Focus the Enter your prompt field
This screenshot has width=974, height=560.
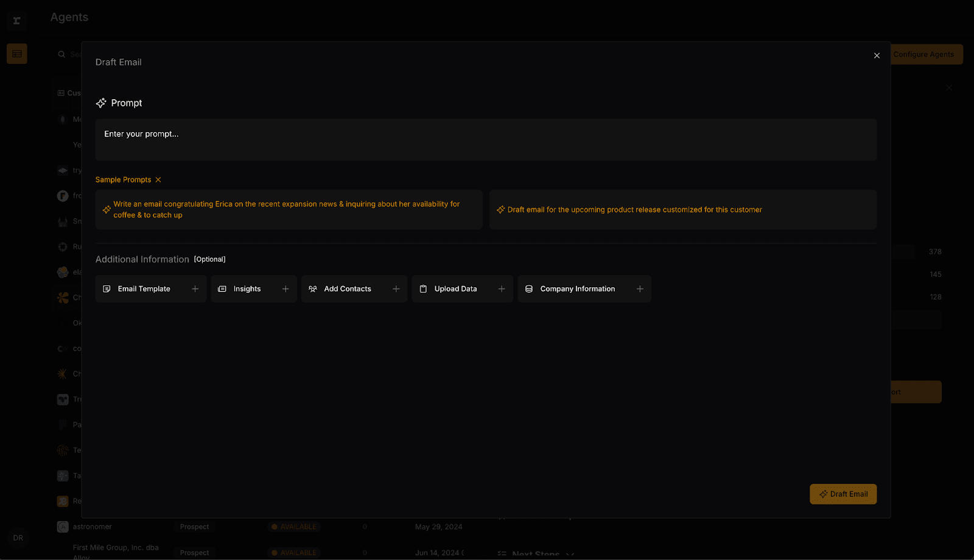coord(486,139)
